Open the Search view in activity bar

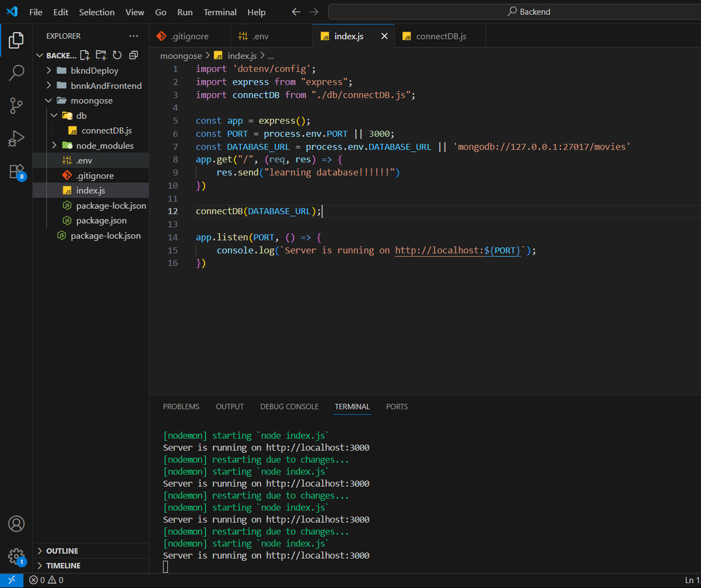[16, 73]
